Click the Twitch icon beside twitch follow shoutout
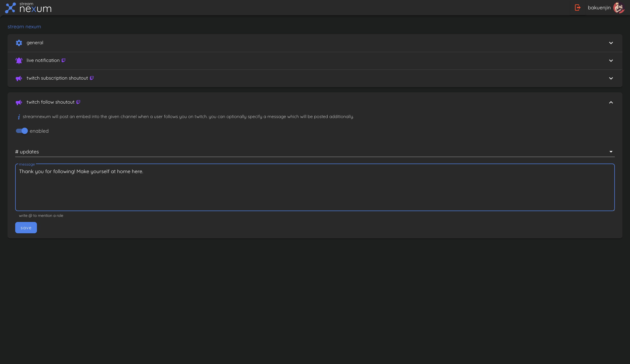 click(x=78, y=102)
